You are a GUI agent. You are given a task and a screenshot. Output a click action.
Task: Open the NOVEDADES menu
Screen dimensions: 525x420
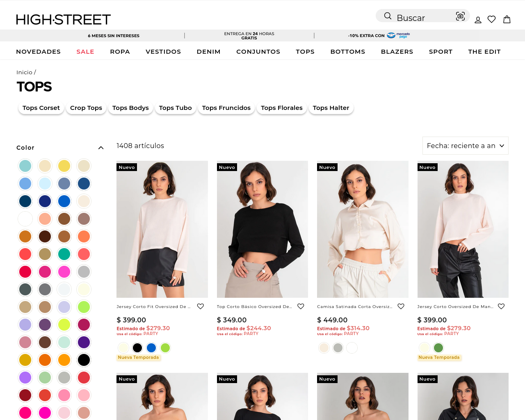(38, 52)
